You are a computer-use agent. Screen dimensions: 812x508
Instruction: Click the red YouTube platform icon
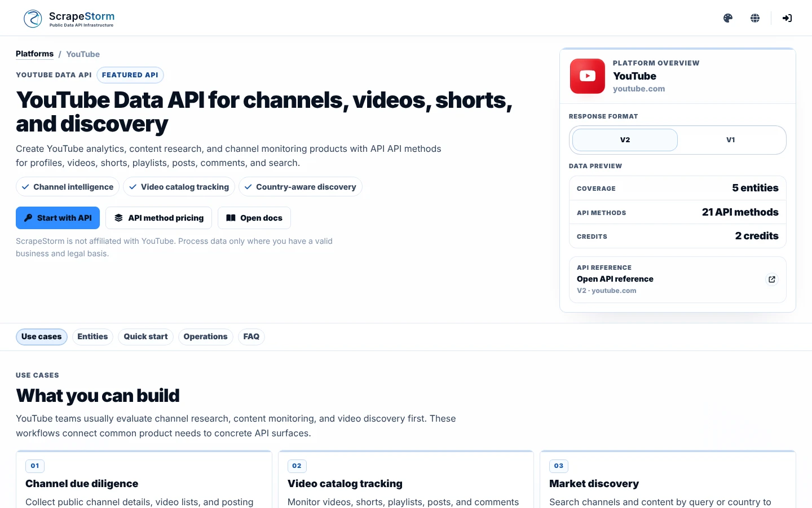pos(588,76)
